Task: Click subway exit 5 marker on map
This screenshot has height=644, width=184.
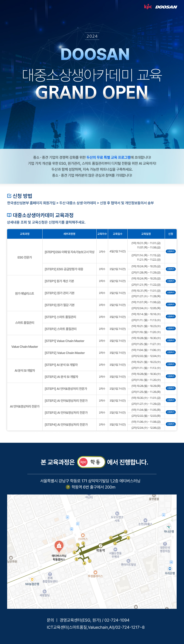Action: tap(77, 559)
